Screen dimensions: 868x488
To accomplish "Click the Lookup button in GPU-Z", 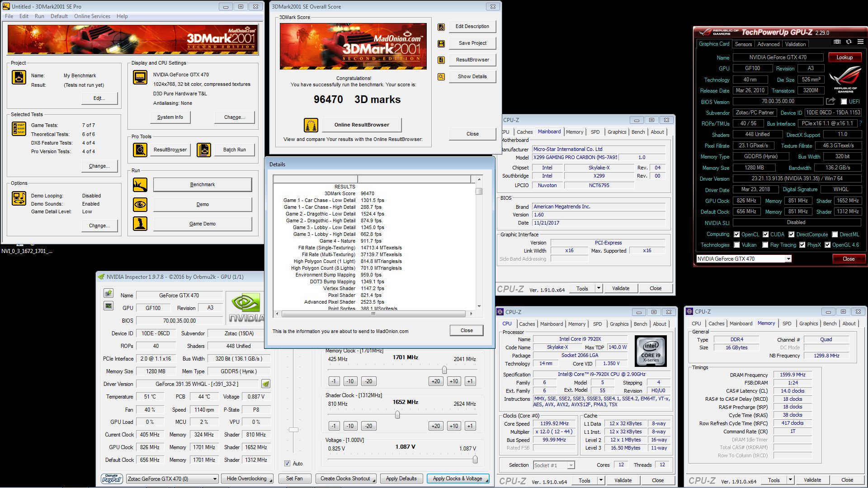I will coord(844,57).
